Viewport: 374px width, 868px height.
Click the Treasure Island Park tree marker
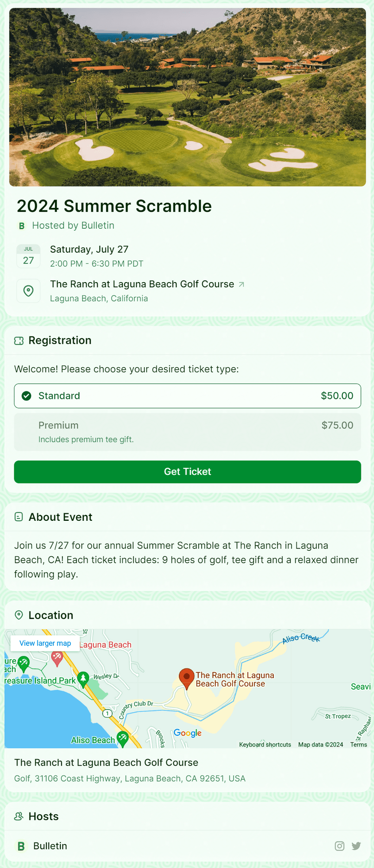click(x=83, y=677)
